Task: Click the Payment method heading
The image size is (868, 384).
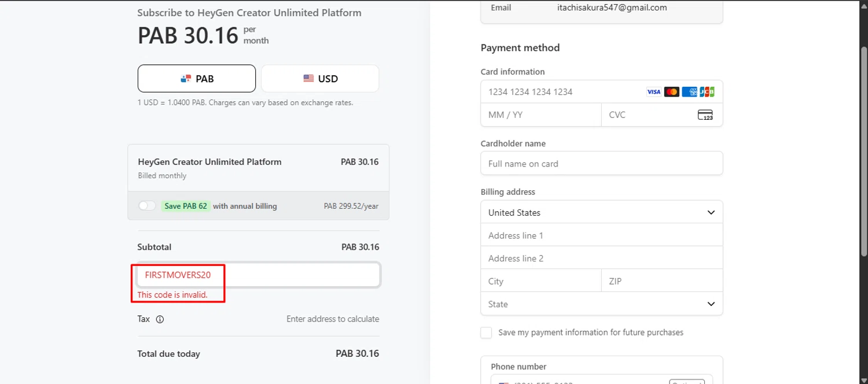Action: point(520,48)
